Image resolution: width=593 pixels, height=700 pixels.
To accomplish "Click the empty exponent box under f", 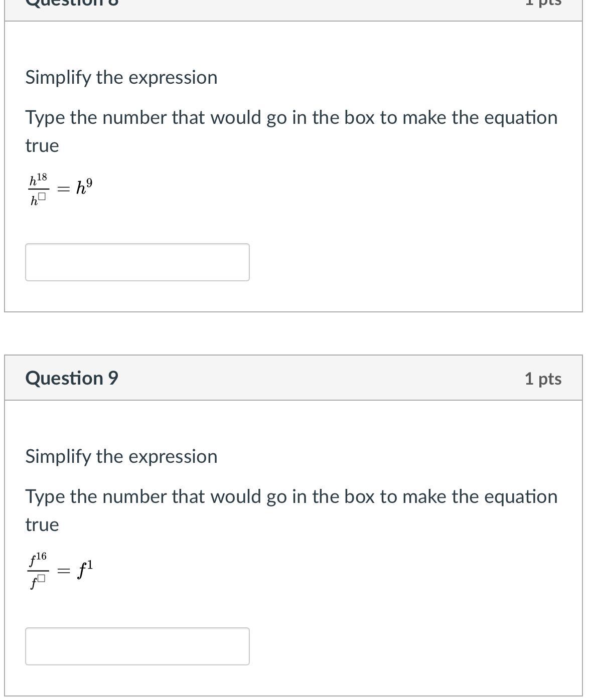I will pyautogui.click(x=42, y=578).
